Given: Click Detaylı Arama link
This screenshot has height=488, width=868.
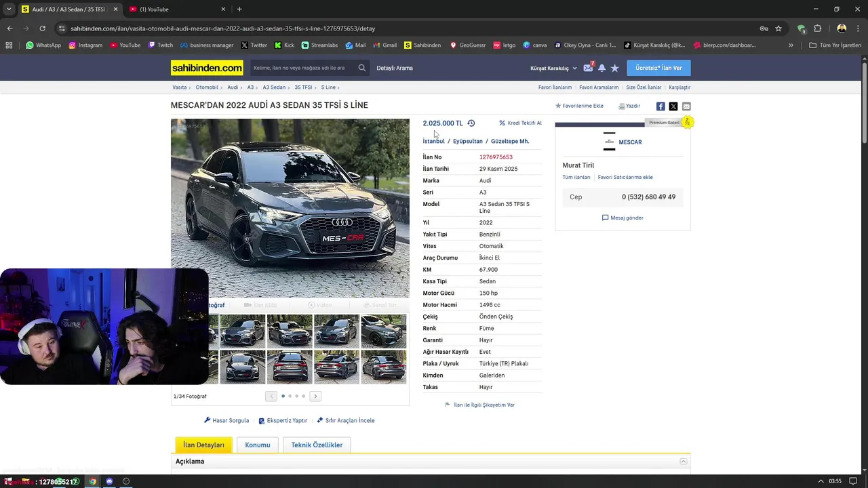Looking at the screenshot, I should click(395, 68).
